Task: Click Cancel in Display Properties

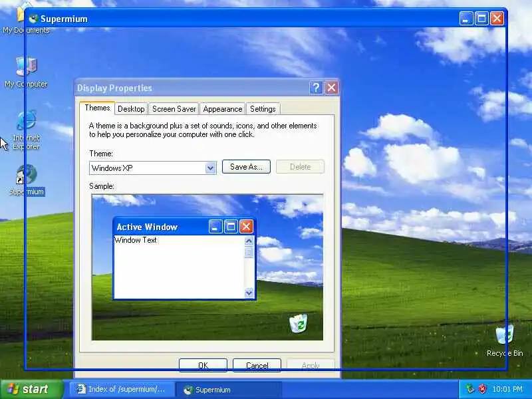Action: point(257,365)
